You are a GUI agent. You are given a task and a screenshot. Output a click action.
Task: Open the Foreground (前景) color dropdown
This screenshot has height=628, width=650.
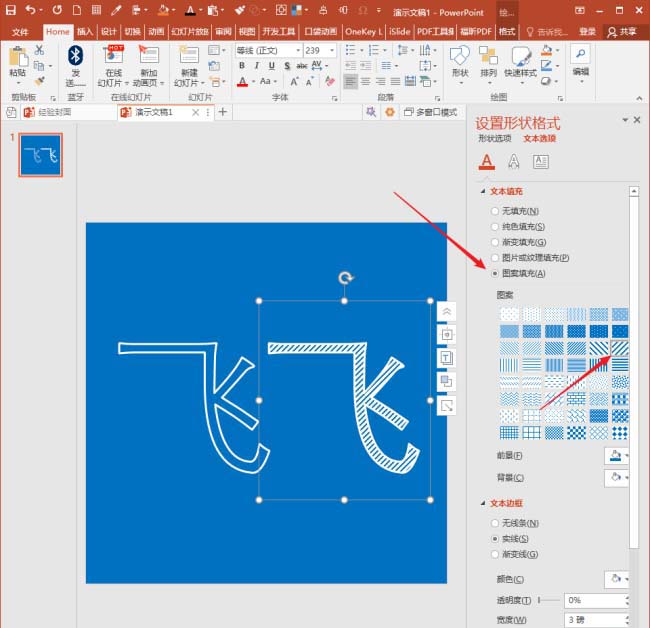click(616, 455)
